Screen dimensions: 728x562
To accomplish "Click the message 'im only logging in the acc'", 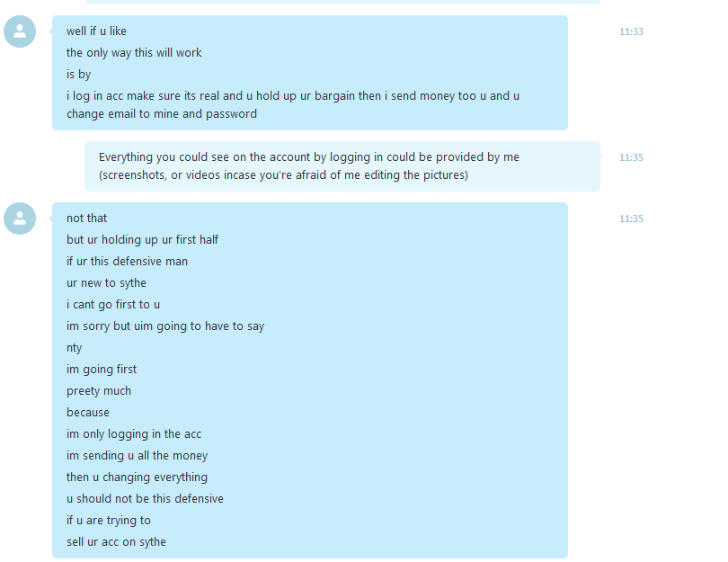I will click(x=134, y=434).
